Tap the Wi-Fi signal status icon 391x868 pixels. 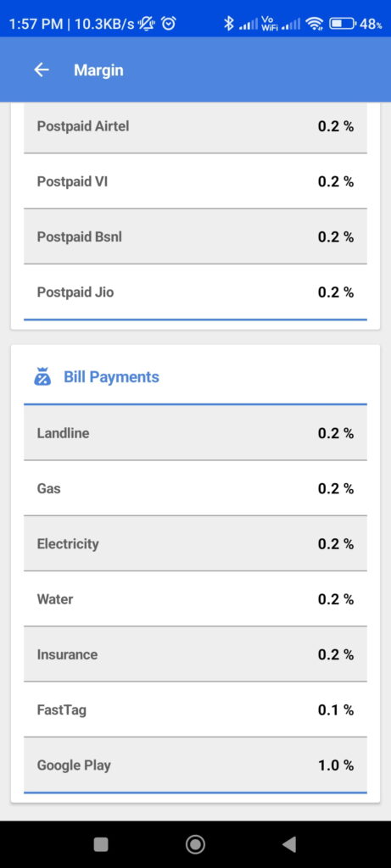315,23
